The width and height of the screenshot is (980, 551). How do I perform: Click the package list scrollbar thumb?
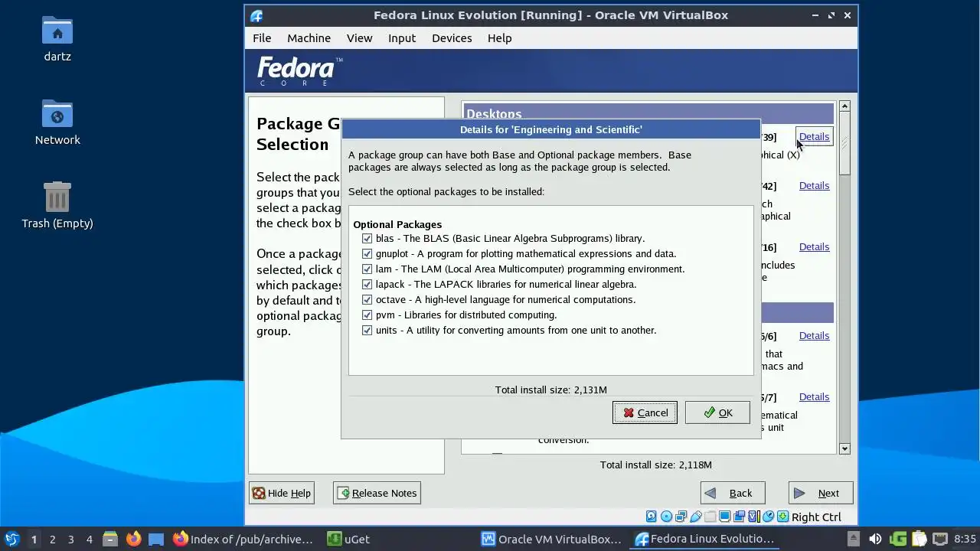[844, 143]
